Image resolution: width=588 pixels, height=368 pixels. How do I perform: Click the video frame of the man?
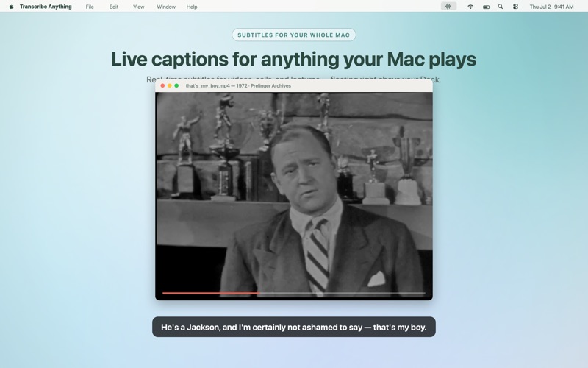click(294, 195)
